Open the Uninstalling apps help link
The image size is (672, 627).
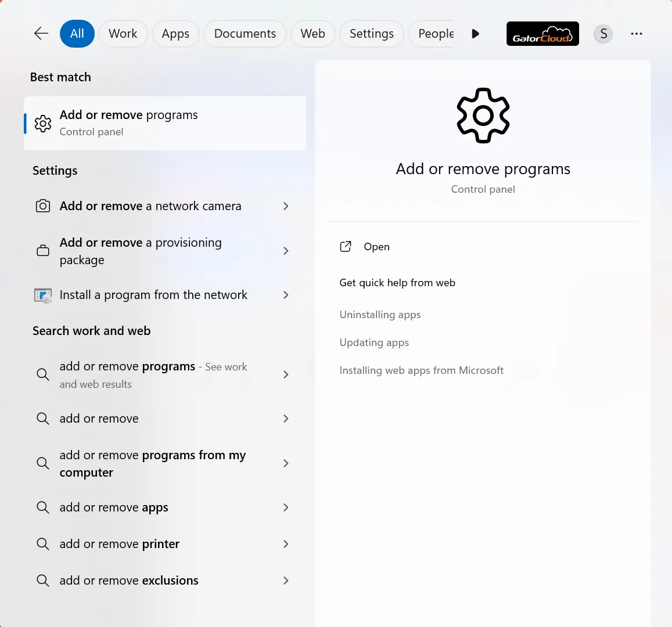point(380,315)
